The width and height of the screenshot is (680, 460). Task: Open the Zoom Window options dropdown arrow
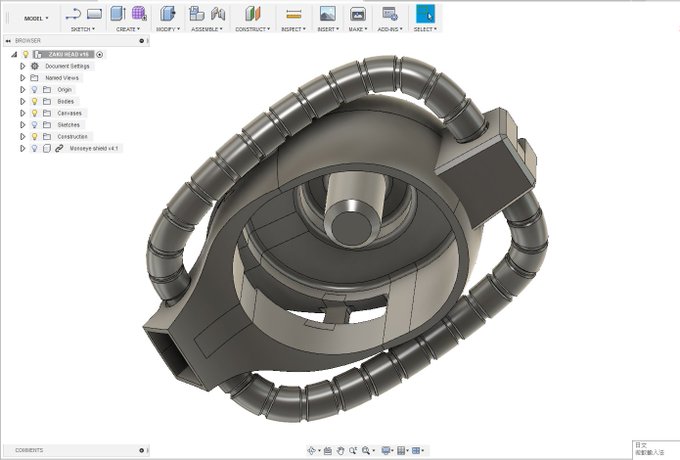374,451
